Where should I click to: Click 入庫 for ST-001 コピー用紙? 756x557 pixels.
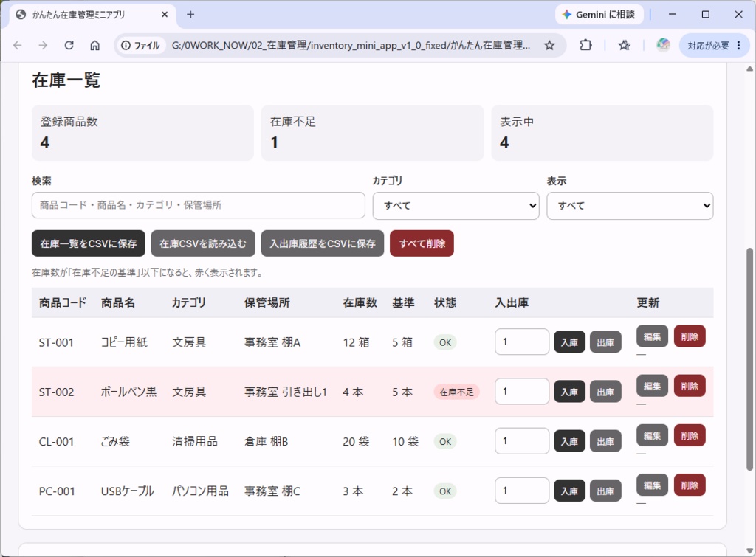[569, 342]
